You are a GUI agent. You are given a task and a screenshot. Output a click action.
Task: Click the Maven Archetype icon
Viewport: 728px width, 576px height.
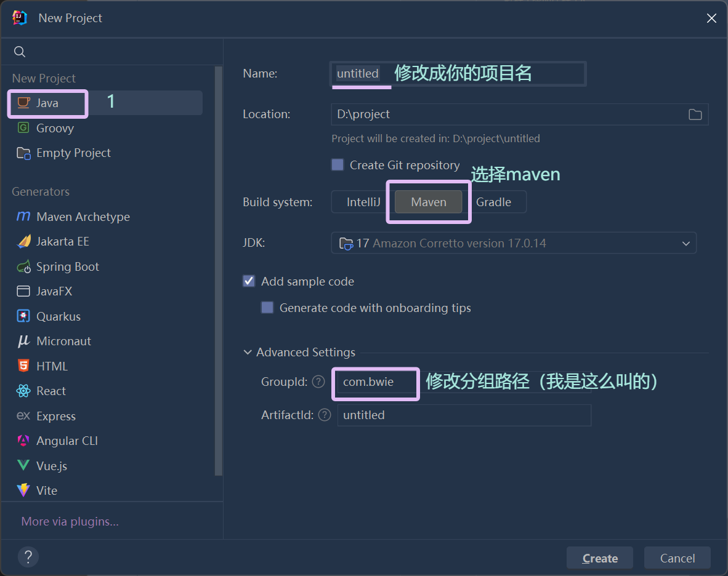coord(23,217)
